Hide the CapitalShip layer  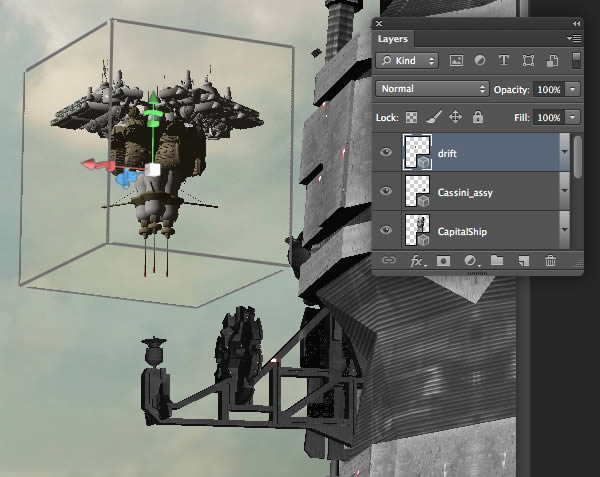tap(386, 230)
